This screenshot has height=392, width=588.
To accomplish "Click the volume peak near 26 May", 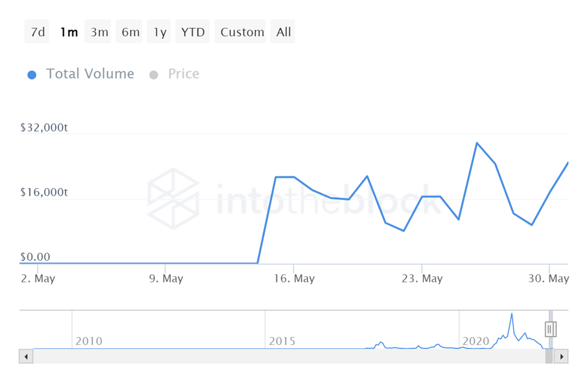I will 477,143.
